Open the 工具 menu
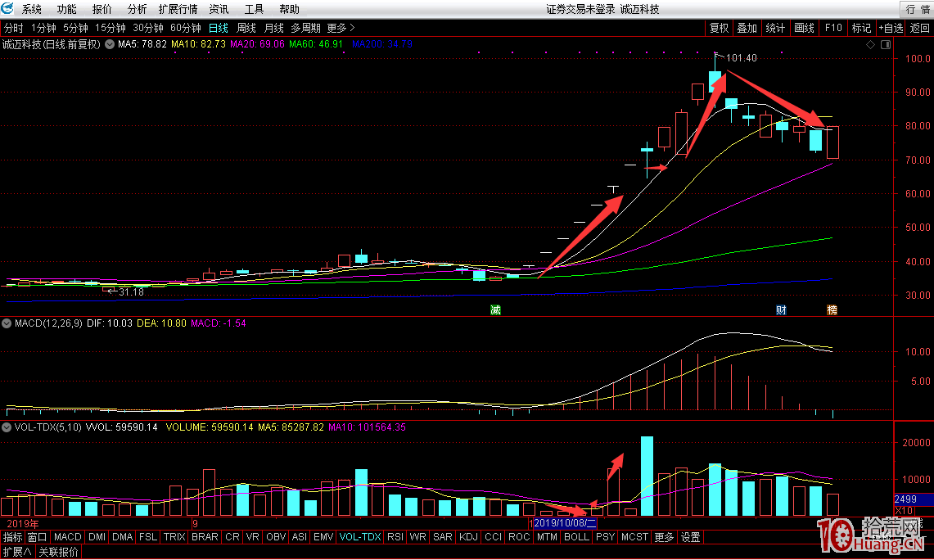The width and height of the screenshot is (934, 560). pos(254,10)
